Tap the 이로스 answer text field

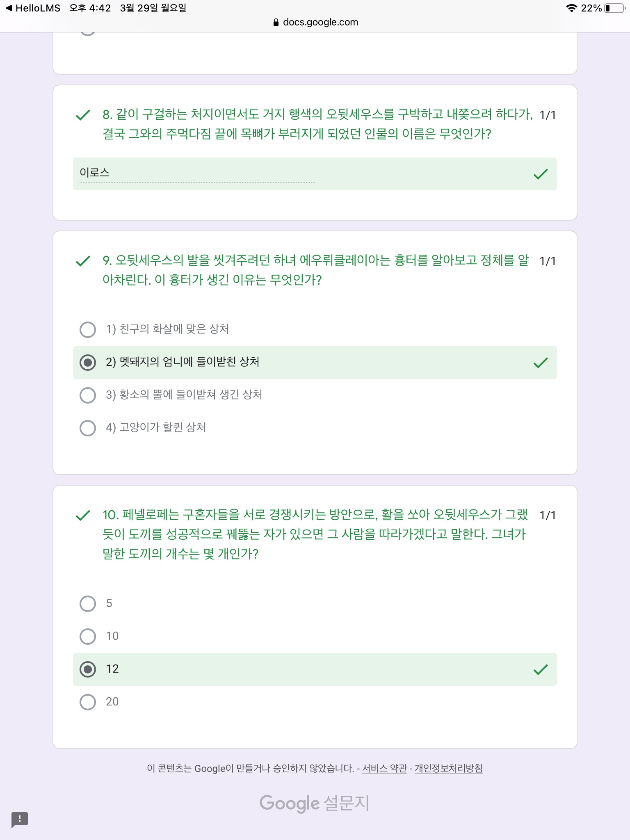pos(197,173)
